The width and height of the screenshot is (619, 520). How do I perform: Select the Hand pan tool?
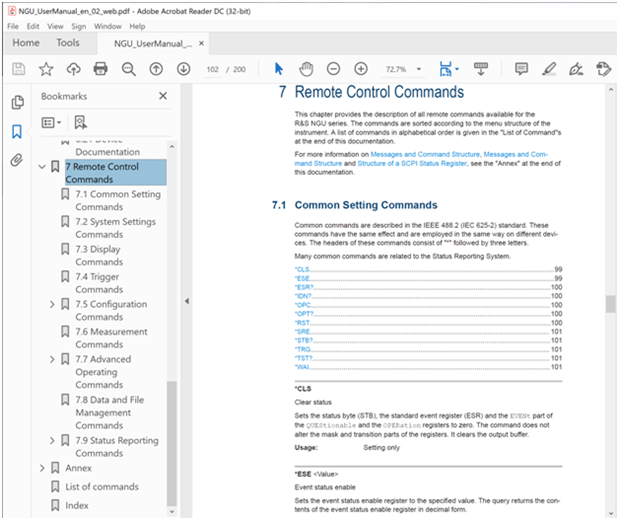(307, 69)
